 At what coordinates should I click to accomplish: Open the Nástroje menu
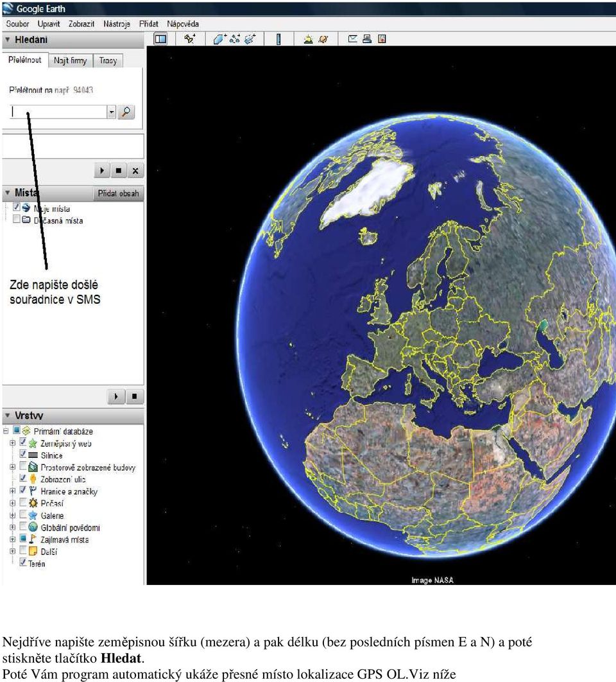point(117,24)
